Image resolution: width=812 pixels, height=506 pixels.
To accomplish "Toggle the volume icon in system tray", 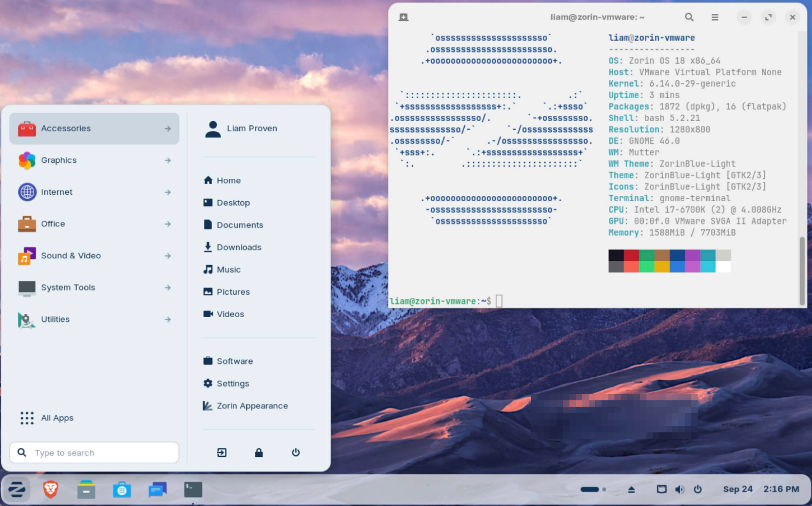I will pyautogui.click(x=680, y=489).
